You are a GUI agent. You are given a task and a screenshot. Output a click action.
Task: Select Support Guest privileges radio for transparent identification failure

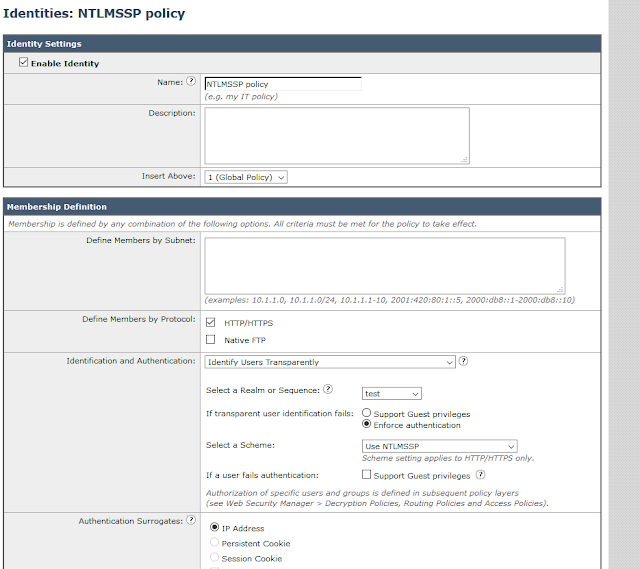(367, 413)
